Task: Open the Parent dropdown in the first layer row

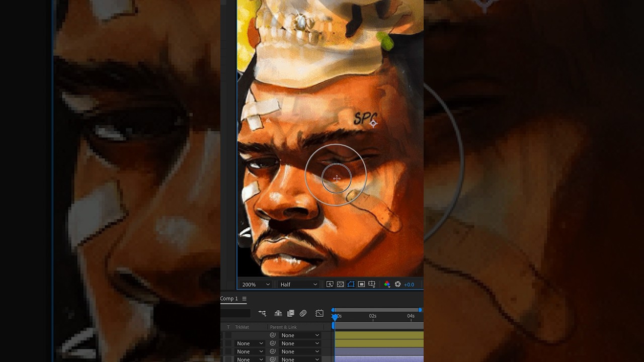Action: pyautogui.click(x=300, y=335)
